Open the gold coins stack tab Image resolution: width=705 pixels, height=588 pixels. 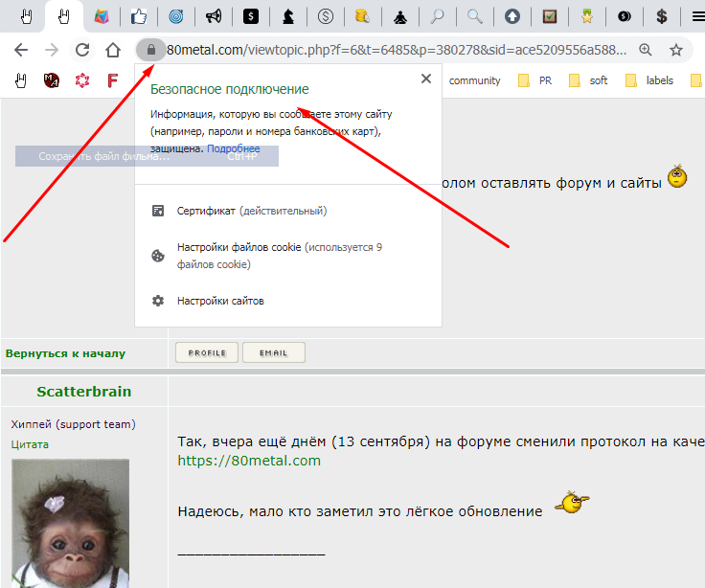coord(362,16)
